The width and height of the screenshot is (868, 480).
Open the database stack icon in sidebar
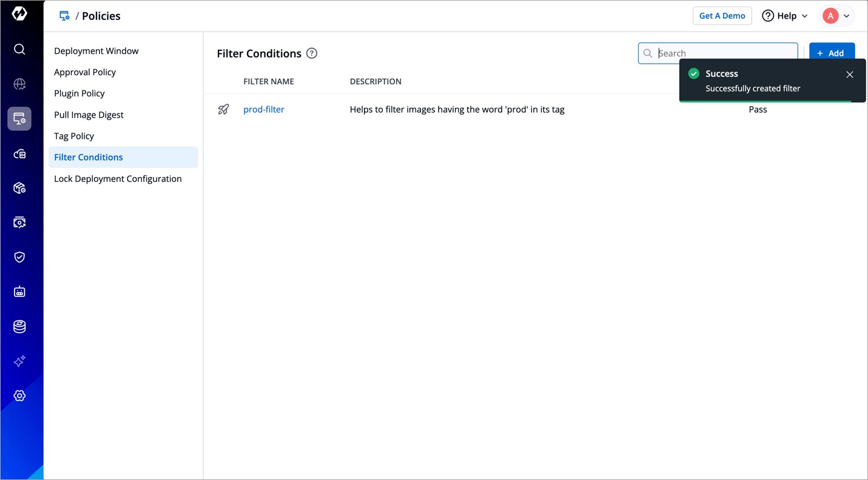[x=19, y=327]
